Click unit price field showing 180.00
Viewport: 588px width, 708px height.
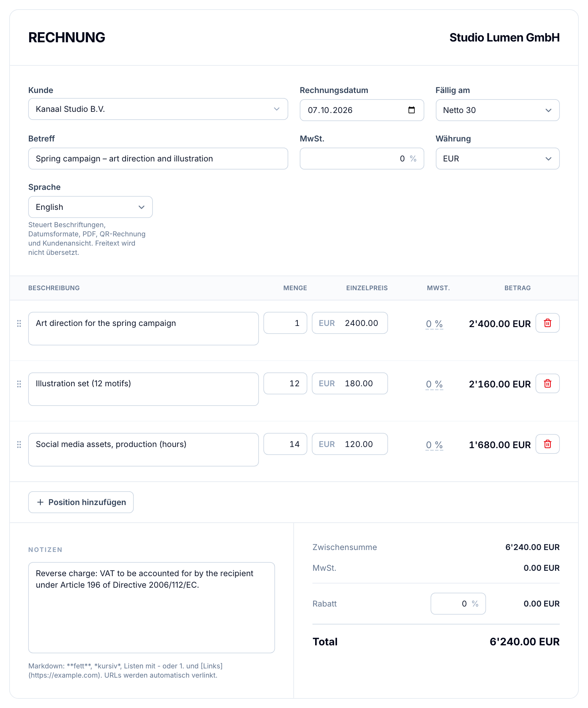tap(350, 383)
